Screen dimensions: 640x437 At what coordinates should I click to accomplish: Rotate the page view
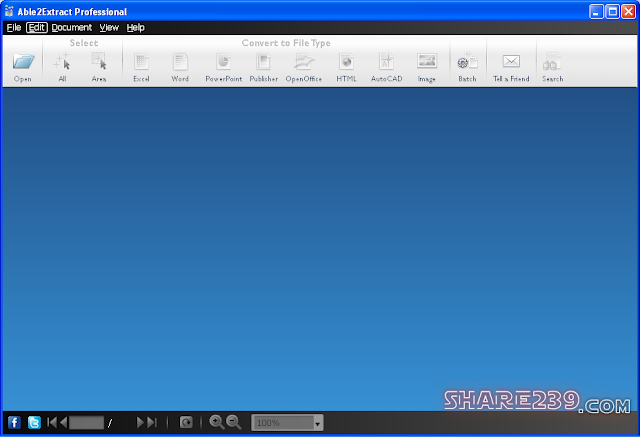[x=186, y=422]
